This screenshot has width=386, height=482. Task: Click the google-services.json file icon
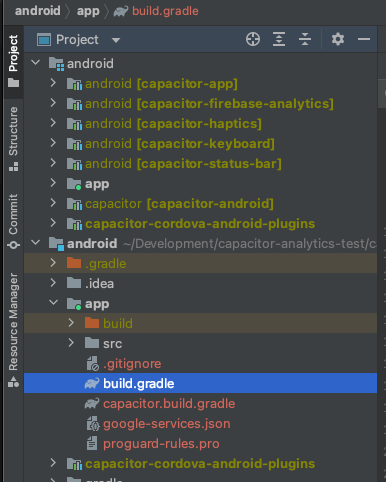(92, 424)
